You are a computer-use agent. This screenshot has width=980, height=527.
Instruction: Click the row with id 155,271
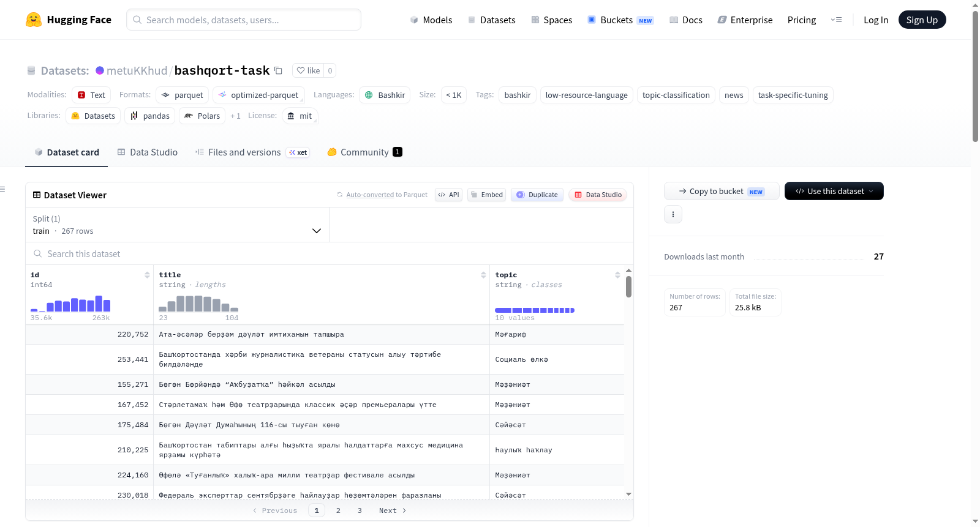tap(325, 384)
